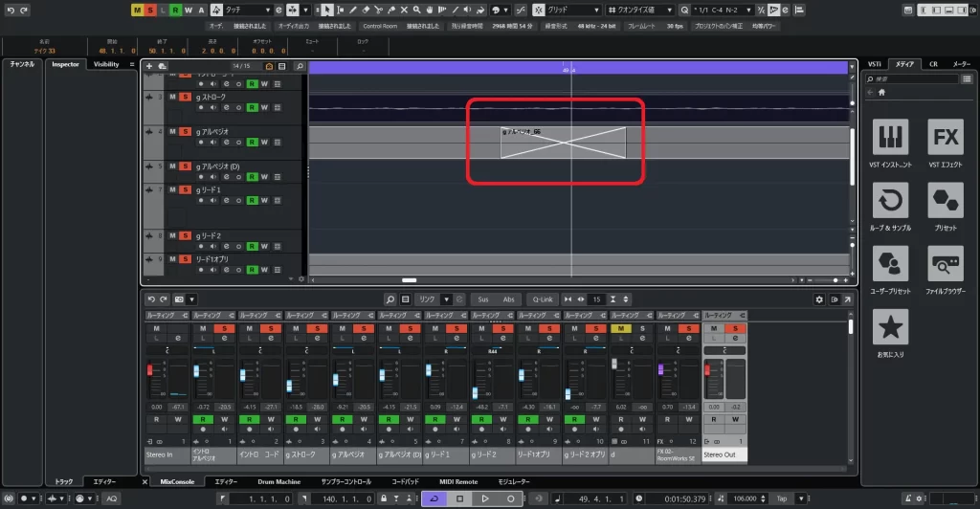Toggle solo on g ストローク track
980x509 pixels.
pyautogui.click(x=185, y=98)
